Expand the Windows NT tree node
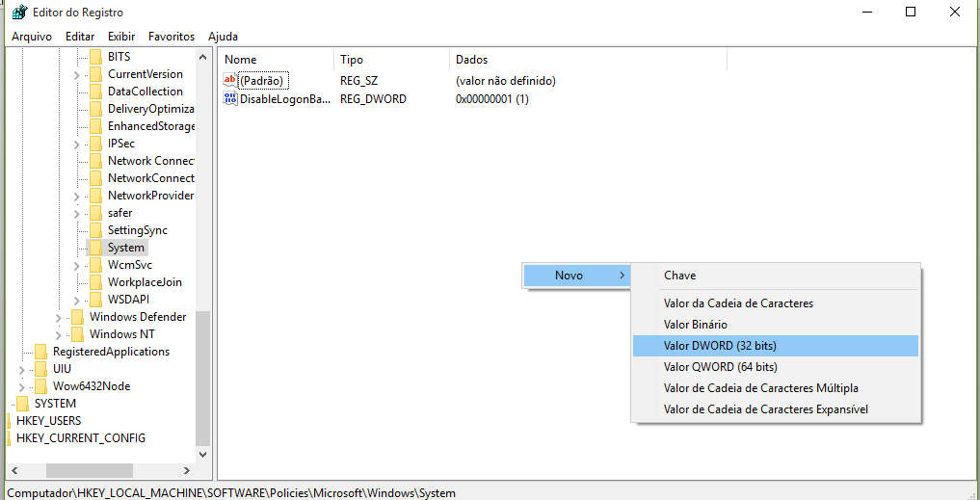 click(x=59, y=334)
